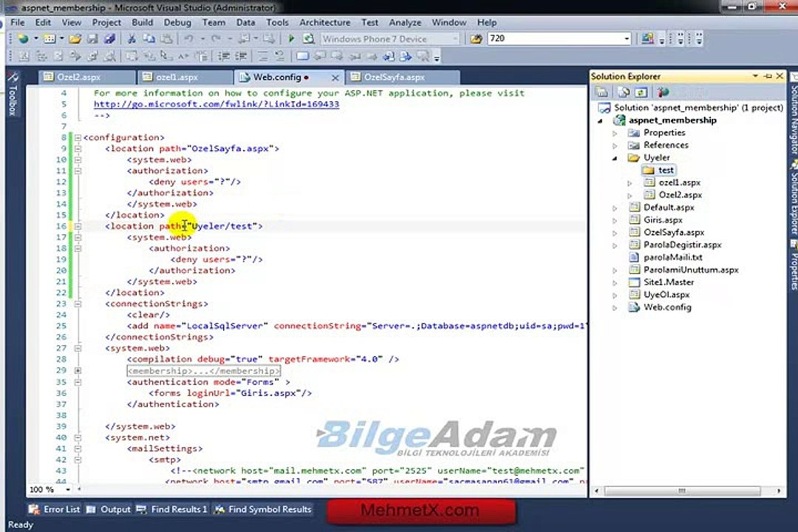The height and width of the screenshot is (532, 798).
Task: Collapse the aspnet_membership project node
Action: tap(601, 120)
